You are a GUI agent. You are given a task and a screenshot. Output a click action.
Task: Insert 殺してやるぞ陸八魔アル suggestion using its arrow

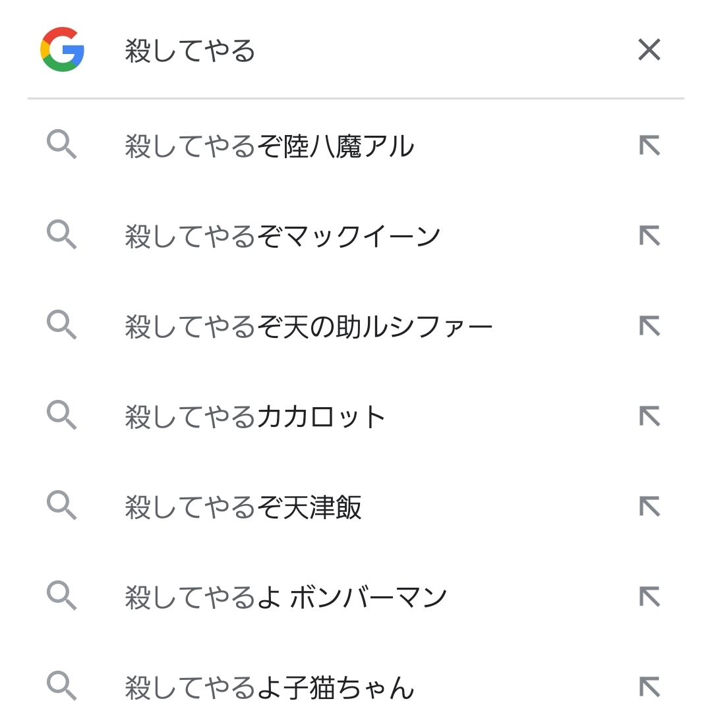click(x=649, y=146)
